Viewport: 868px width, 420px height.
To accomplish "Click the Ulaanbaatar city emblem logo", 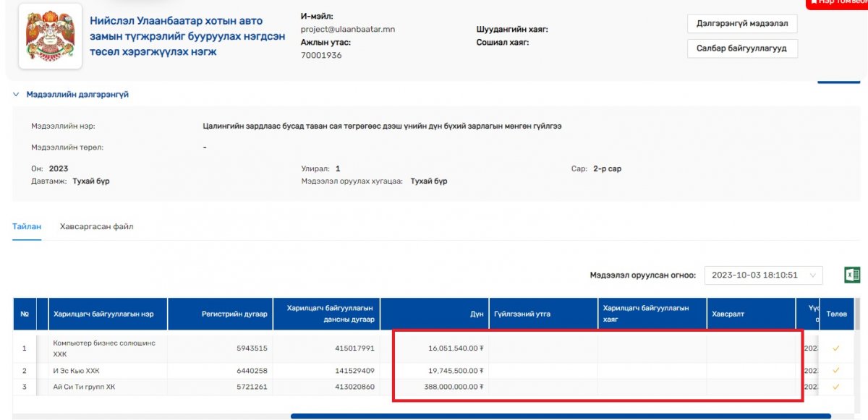I will coord(50,36).
